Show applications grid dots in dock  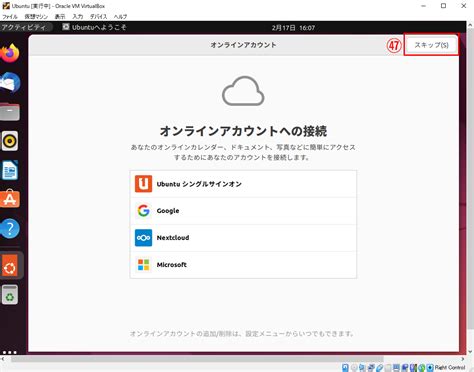click(10, 352)
